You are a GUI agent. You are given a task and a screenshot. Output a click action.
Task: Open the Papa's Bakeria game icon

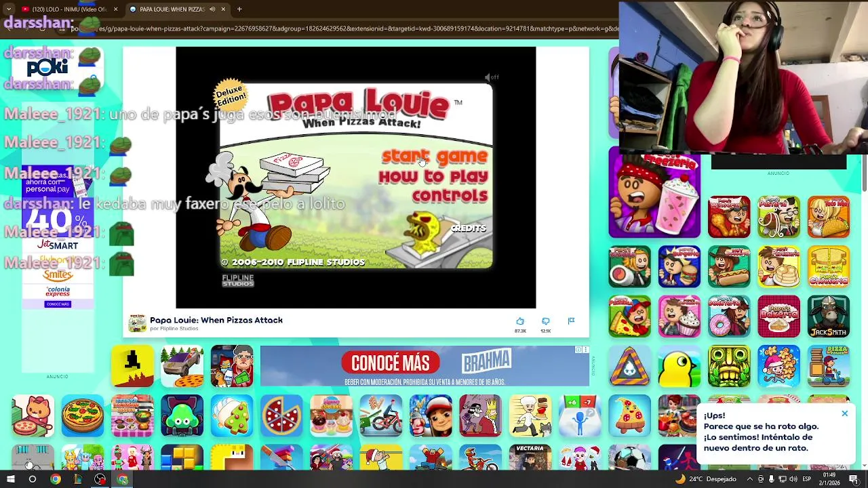coord(778,317)
